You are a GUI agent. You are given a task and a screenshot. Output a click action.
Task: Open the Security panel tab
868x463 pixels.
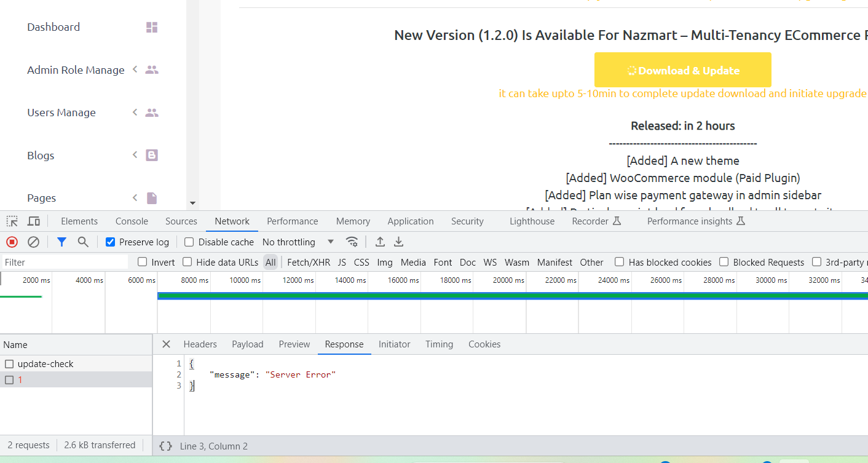tap(467, 221)
